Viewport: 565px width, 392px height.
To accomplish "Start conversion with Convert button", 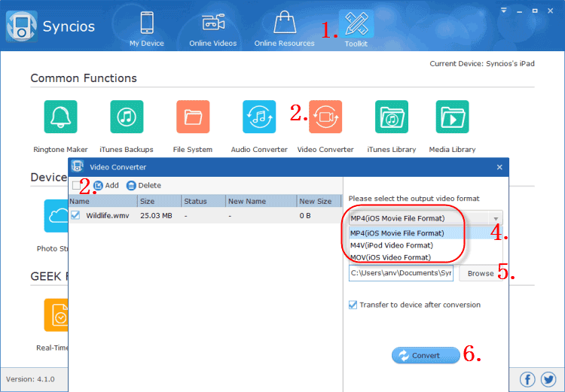I will [426, 356].
